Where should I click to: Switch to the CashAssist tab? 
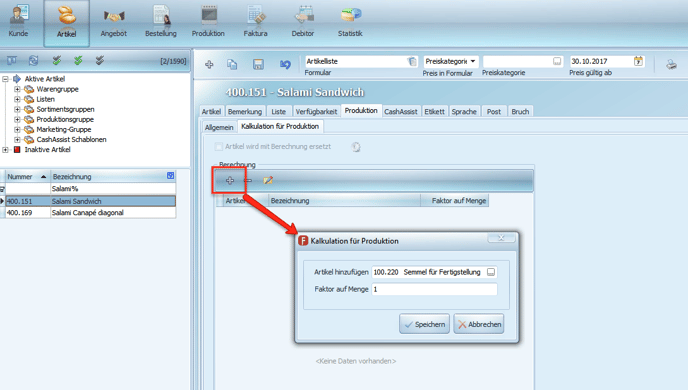[x=401, y=111]
